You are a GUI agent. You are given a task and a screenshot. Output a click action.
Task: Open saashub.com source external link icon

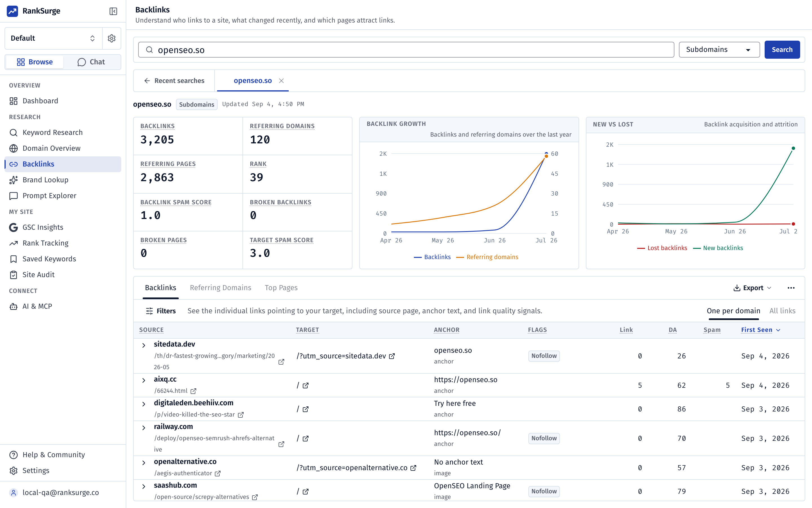(x=255, y=497)
